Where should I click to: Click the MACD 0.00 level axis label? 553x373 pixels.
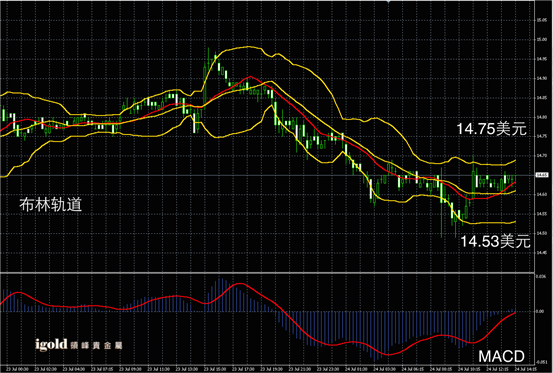click(540, 311)
